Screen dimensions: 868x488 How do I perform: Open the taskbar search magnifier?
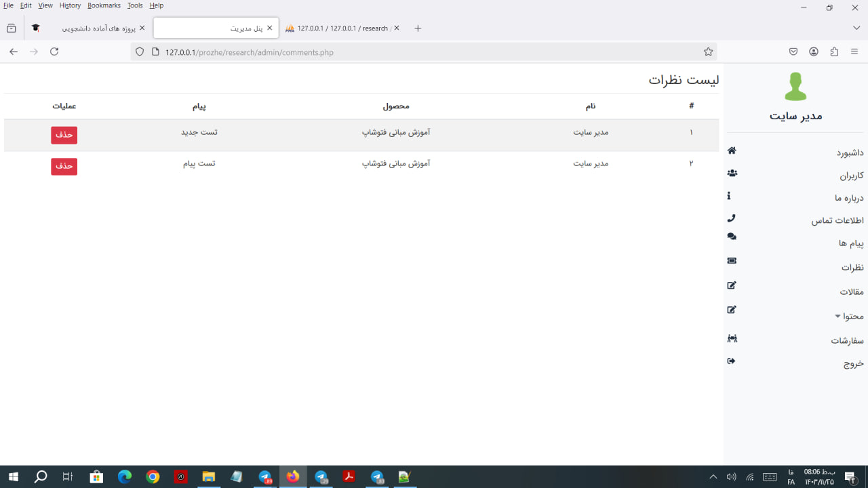41,477
